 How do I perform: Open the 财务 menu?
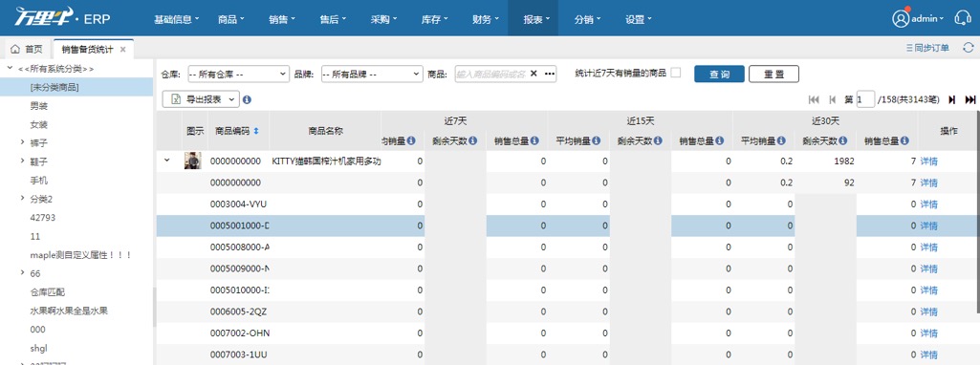486,19
